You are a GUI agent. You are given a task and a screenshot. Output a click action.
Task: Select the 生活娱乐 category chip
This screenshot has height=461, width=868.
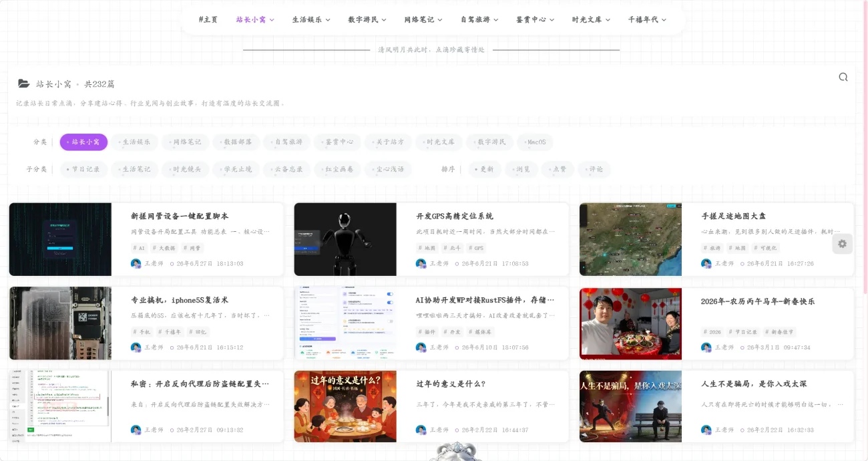click(134, 142)
